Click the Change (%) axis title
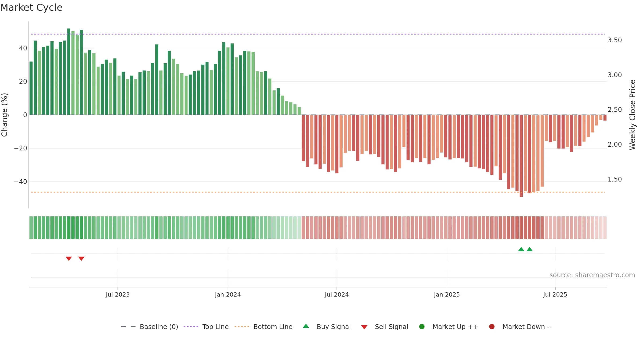Viewport: 644px width, 362px height. coord(4,115)
